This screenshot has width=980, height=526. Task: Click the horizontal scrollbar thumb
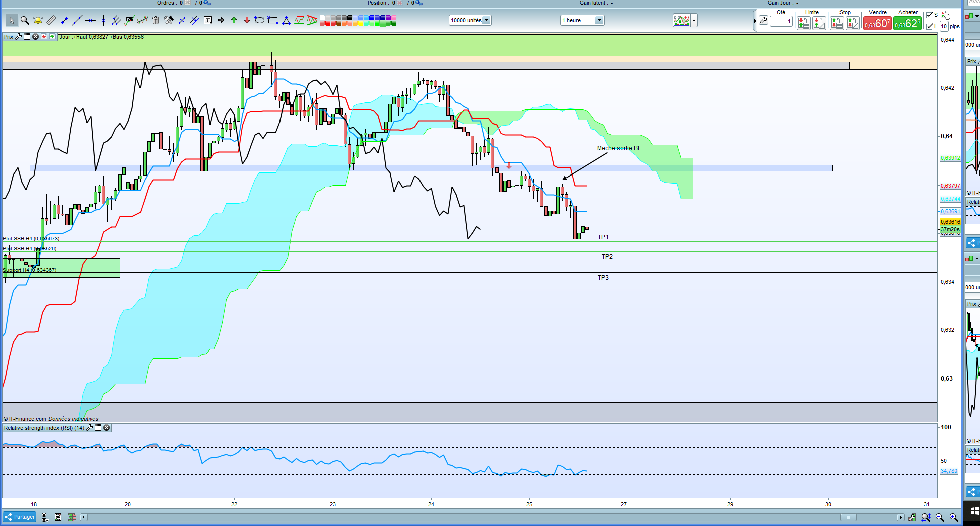pyautogui.click(x=848, y=517)
